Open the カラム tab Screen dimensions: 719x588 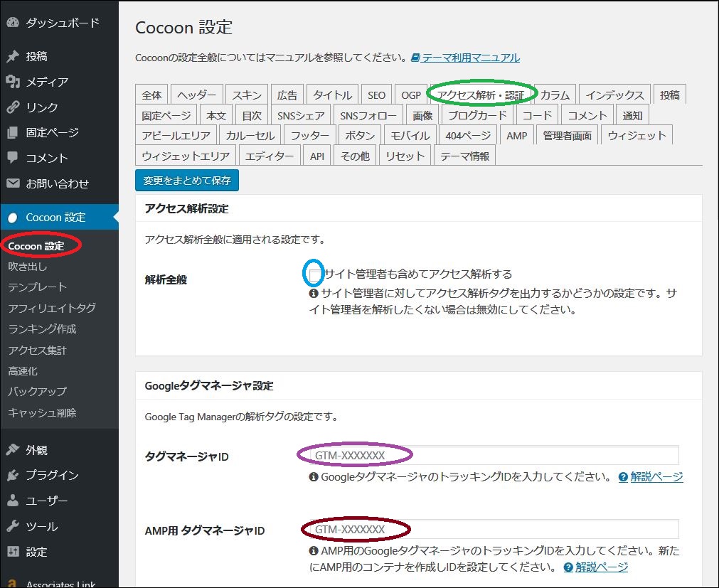point(555,95)
